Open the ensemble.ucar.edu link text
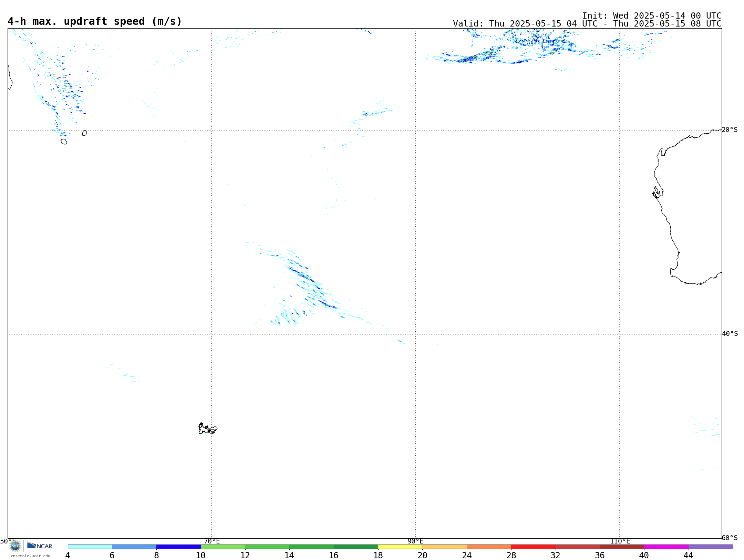Image resolution: width=744 pixels, height=560 pixels. tap(31, 556)
